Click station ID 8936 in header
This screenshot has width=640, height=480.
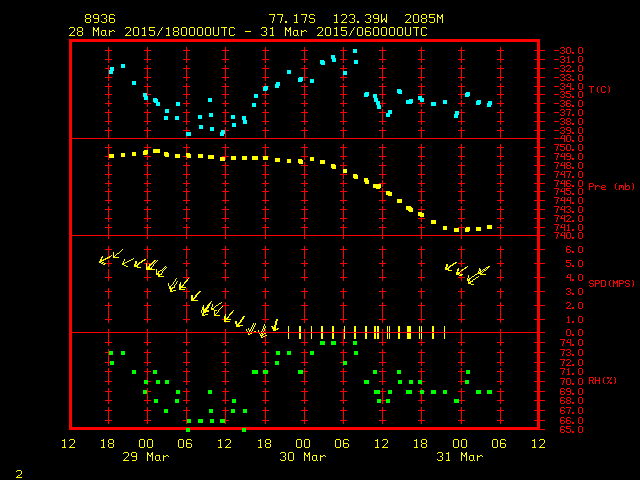coord(100,19)
